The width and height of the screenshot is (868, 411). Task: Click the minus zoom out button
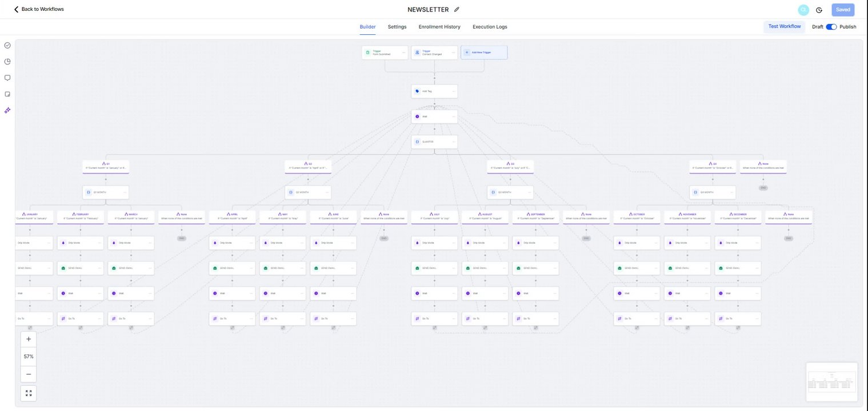coord(29,374)
